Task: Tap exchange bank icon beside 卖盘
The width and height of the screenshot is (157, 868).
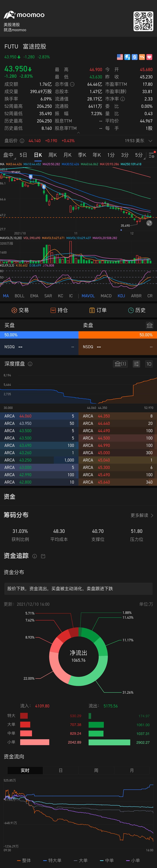Action: [x=150, y=325]
